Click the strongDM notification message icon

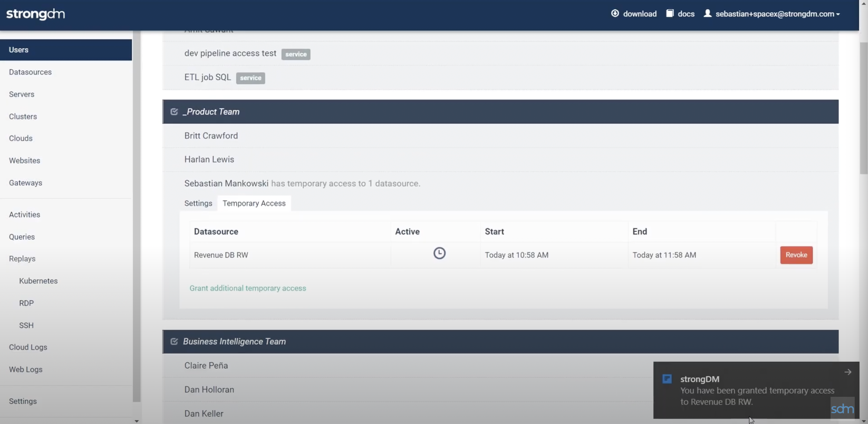click(x=667, y=379)
